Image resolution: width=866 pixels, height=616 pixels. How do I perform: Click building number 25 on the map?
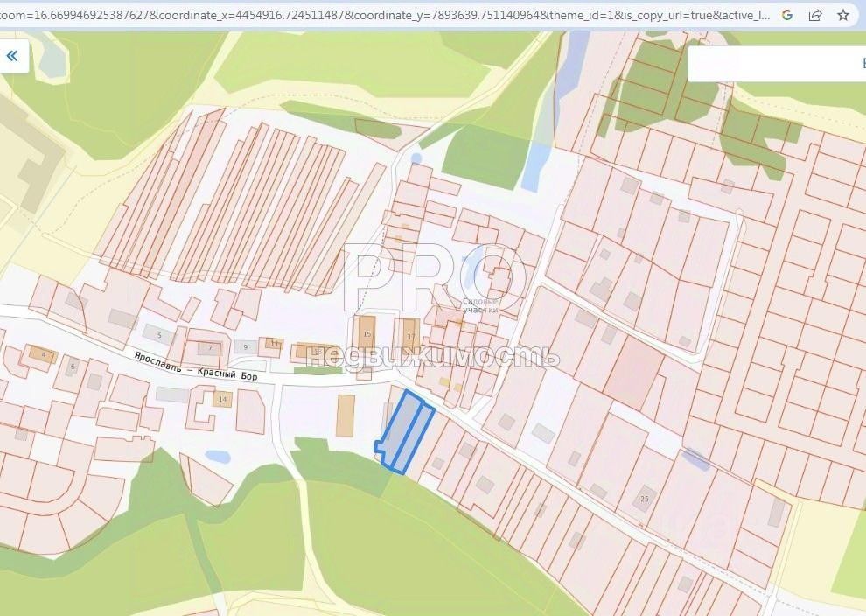pyautogui.click(x=645, y=499)
